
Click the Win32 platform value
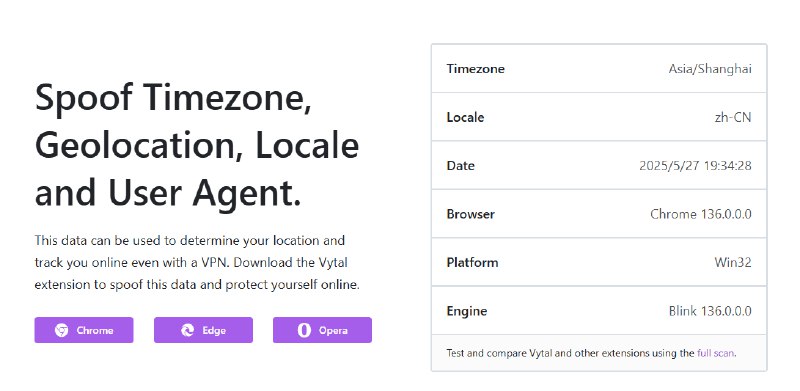[733, 262]
